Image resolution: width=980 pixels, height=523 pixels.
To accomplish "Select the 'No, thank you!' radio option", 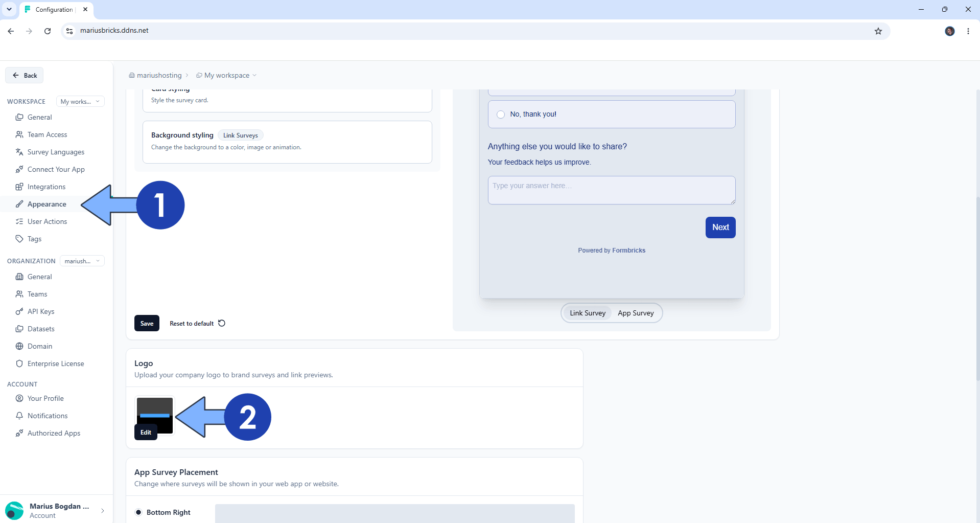I will [501, 115].
